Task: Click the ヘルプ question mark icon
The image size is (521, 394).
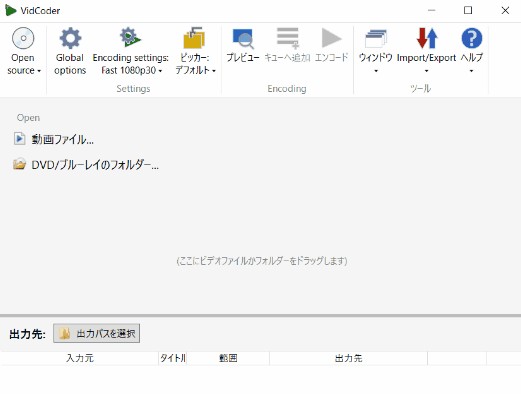Action: point(472,38)
